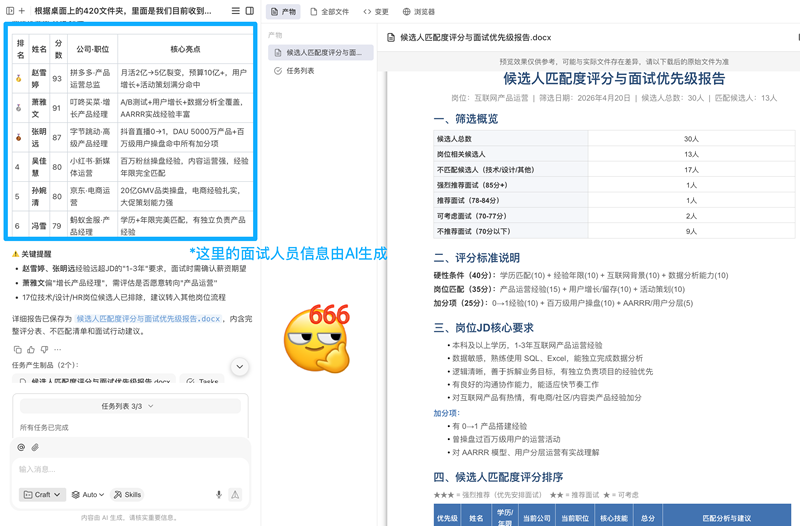Click the score cell 93

57,79
